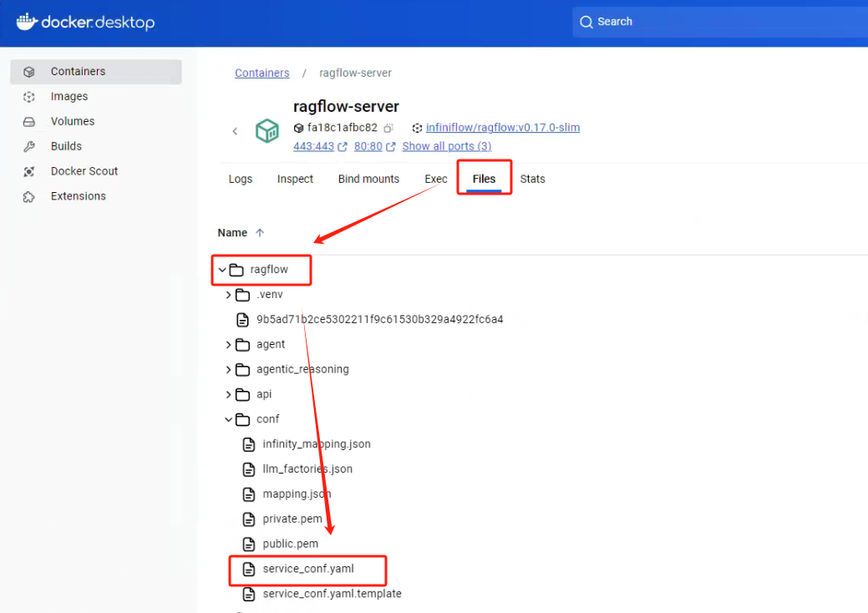Viewport: 868px width, 613px height.
Task: Copy container ID fa18c1afbc82 with copy icon
Action: (388, 128)
